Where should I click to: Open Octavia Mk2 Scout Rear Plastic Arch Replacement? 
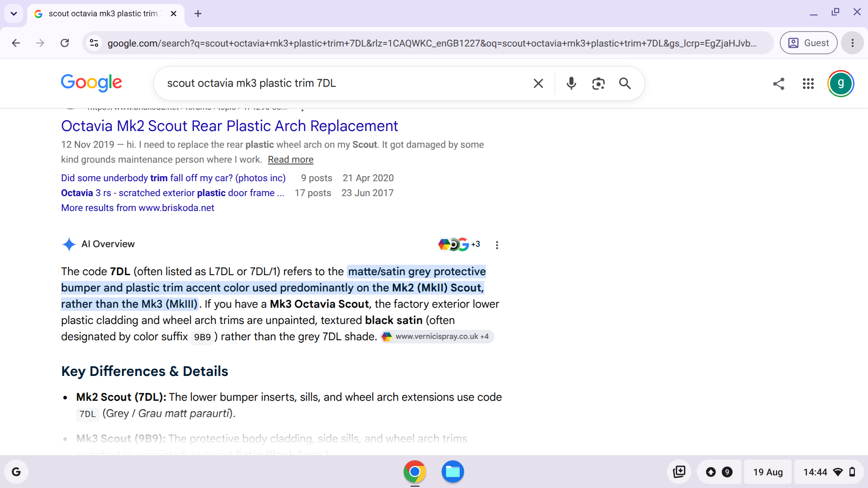pos(230,126)
